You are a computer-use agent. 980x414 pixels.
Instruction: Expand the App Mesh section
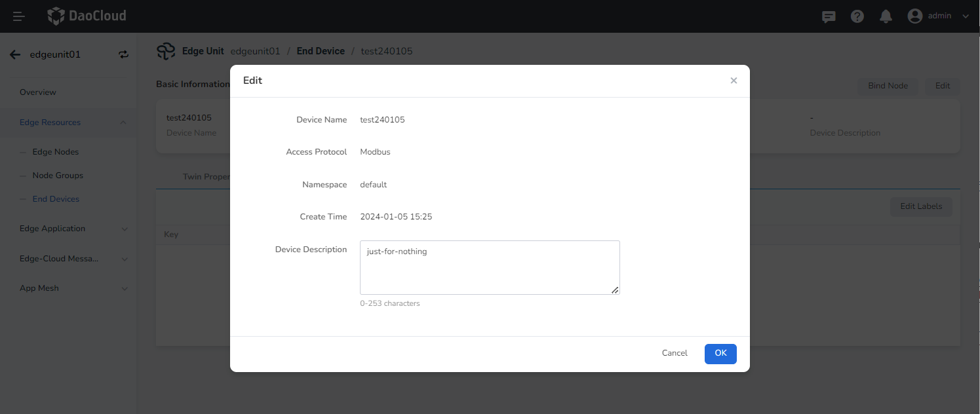tap(124, 289)
